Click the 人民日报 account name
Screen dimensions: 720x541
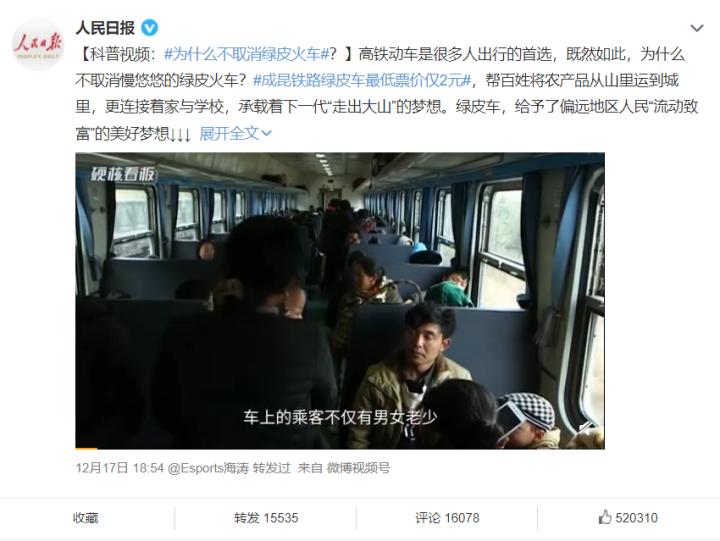tap(105, 28)
